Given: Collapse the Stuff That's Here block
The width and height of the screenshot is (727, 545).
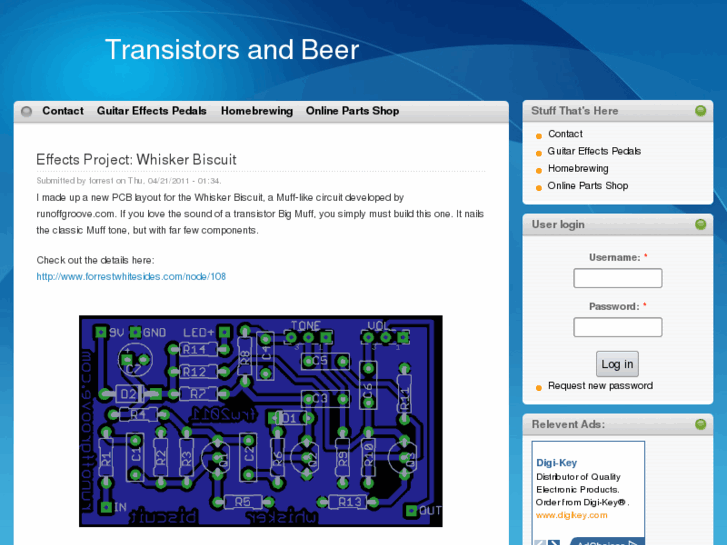Looking at the screenshot, I should tap(701, 111).
